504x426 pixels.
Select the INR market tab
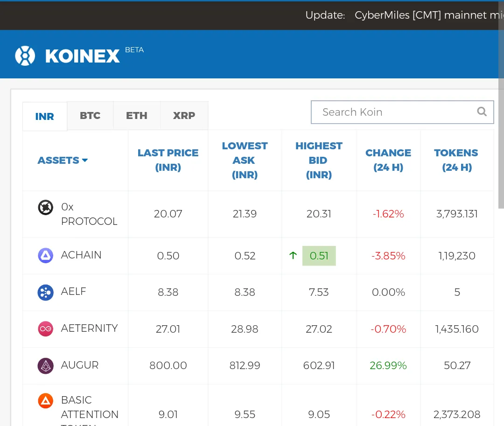[x=45, y=116]
